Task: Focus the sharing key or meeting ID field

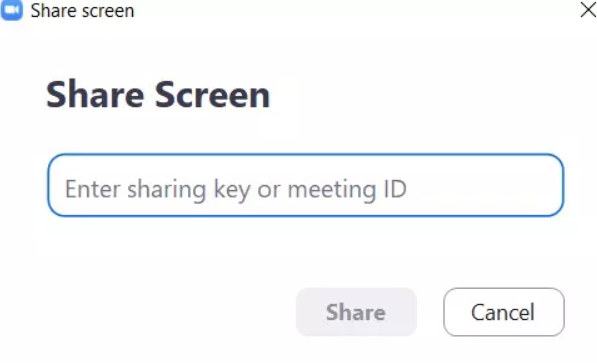Action: (x=305, y=185)
